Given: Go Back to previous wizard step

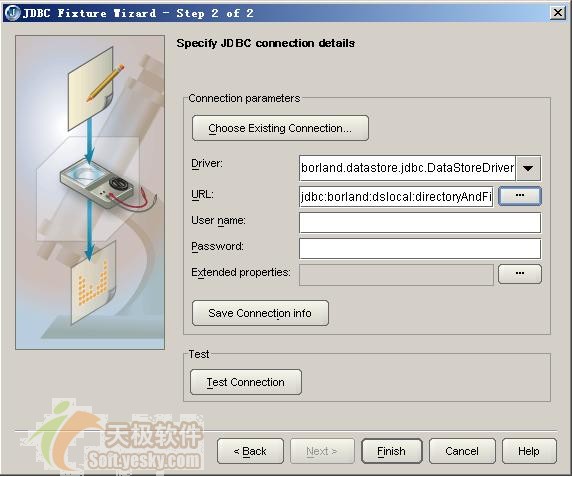Looking at the screenshot, I should [x=250, y=451].
